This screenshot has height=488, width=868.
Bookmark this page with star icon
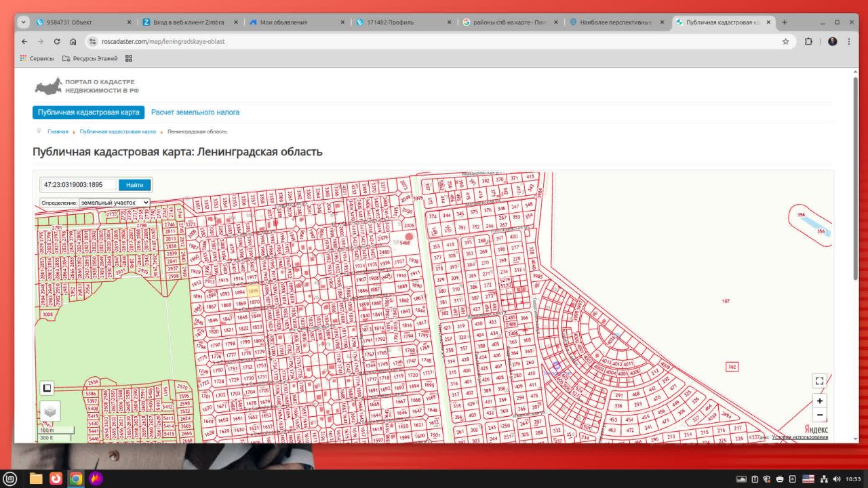pyautogui.click(x=785, y=41)
